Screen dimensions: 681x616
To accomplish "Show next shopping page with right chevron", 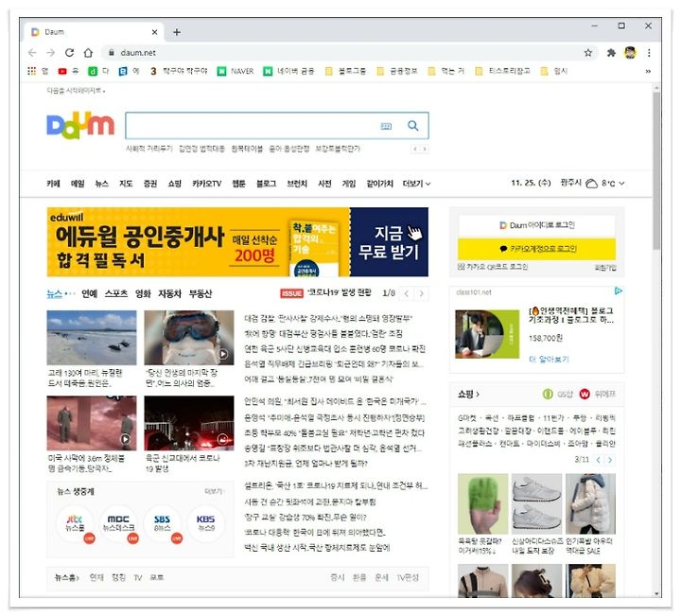I will point(610,460).
